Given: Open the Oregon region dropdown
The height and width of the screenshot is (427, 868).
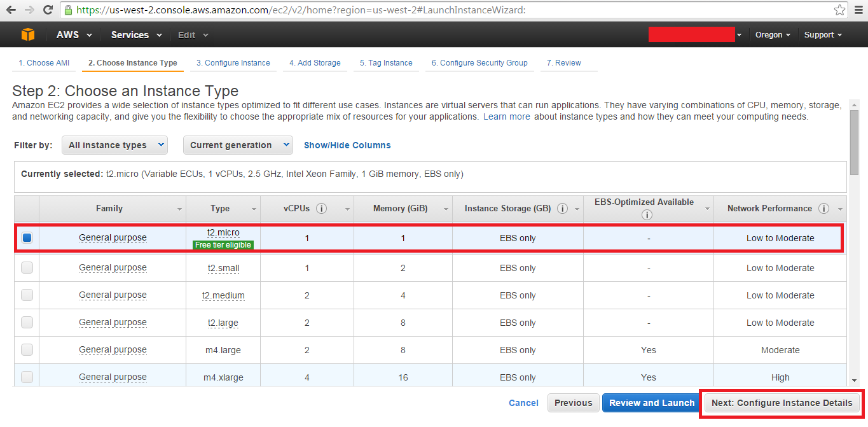Looking at the screenshot, I should (773, 35).
